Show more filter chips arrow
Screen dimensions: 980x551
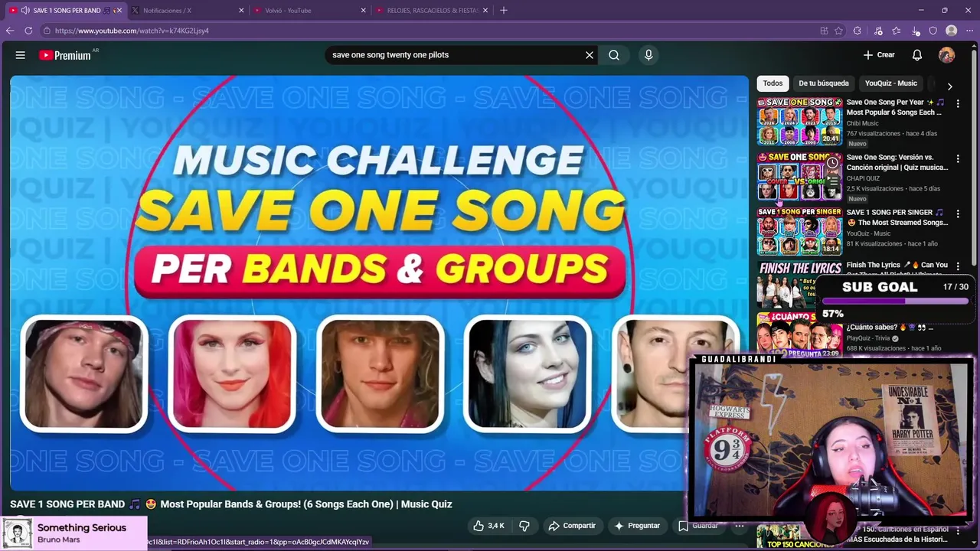(950, 86)
